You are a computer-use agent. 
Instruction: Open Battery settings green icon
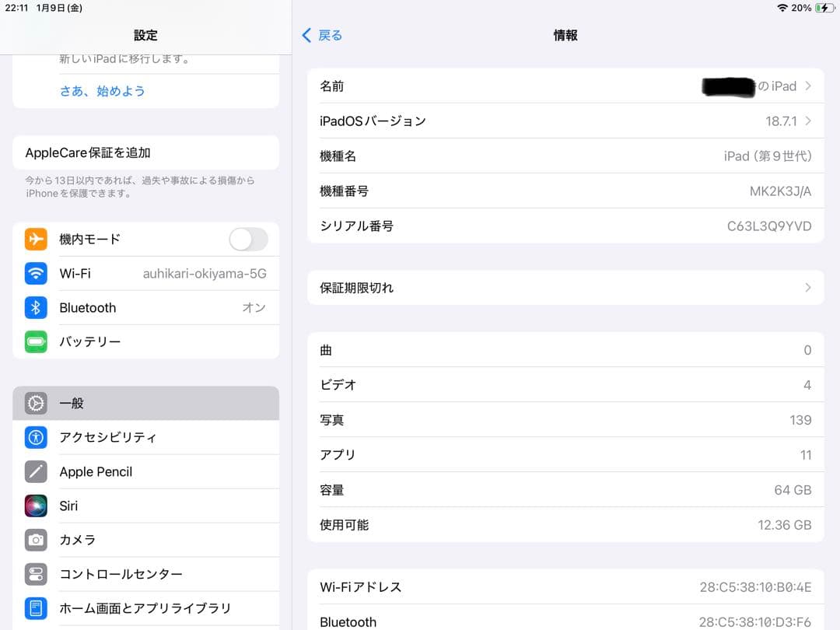tap(36, 342)
